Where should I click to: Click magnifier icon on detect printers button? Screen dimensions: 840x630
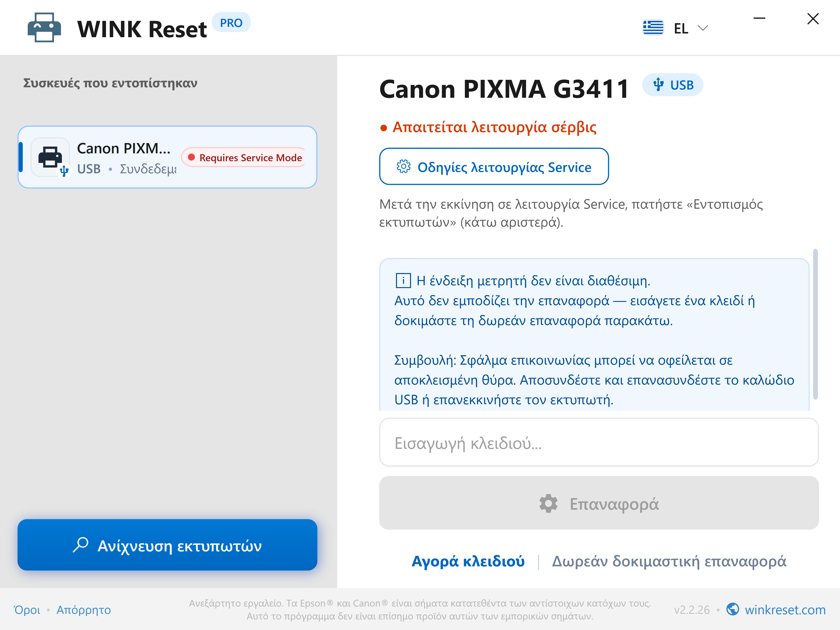80,545
